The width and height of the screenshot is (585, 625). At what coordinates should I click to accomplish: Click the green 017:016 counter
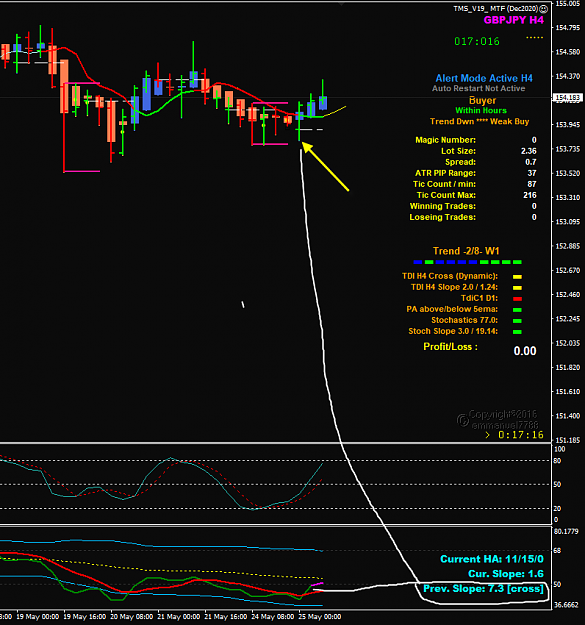click(x=477, y=41)
